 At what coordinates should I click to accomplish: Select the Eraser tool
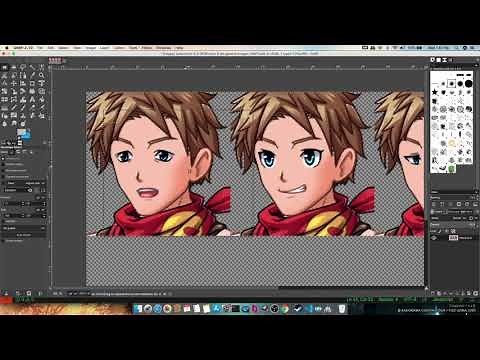pos(32,107)
